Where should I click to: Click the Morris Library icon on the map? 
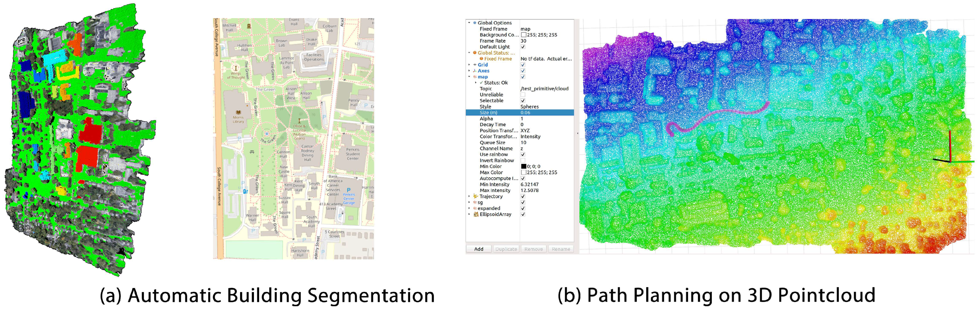pyautogui.click(x=239, y=112)
